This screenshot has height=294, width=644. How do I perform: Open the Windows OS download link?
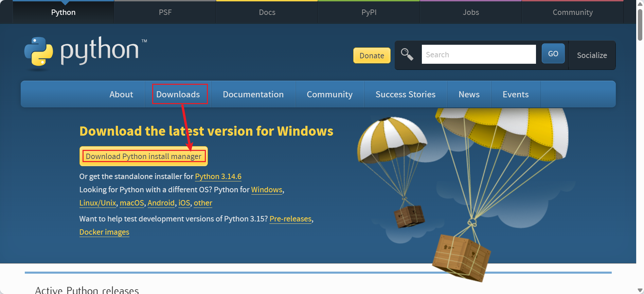[267, 190]
